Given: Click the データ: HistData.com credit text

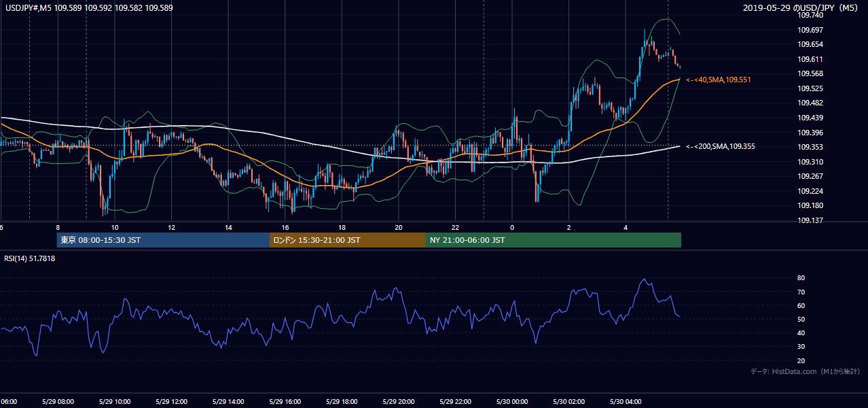Looking at the screenshot, I should coord(805,371).
